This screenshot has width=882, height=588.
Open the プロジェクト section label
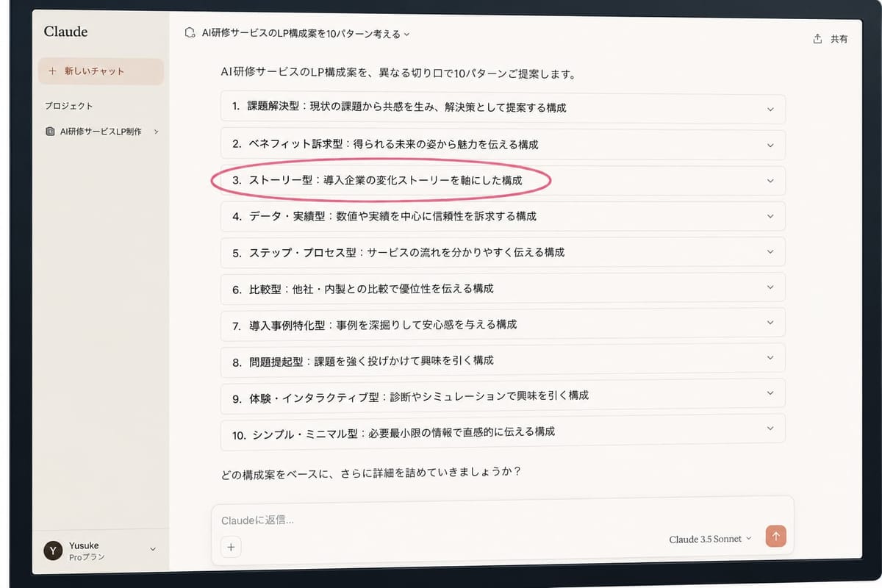[x=69, y=106]
